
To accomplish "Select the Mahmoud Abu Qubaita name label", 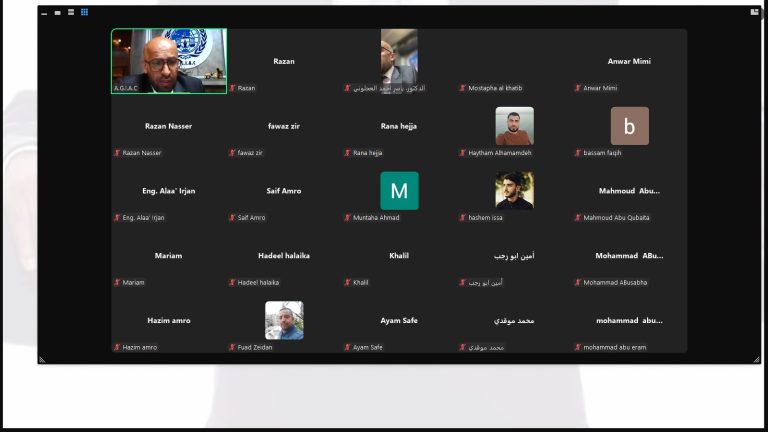I will click(x=616, y=218).
